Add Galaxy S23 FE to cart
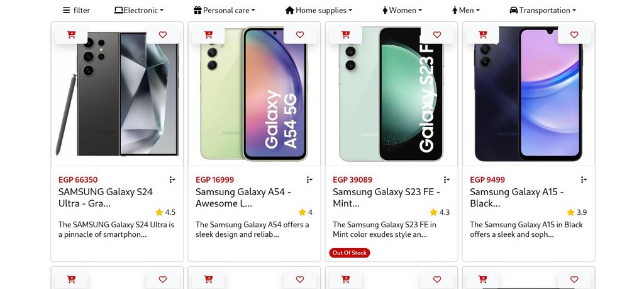The width and height of the screenshot is (644, 289). click(x=345, y=35)
